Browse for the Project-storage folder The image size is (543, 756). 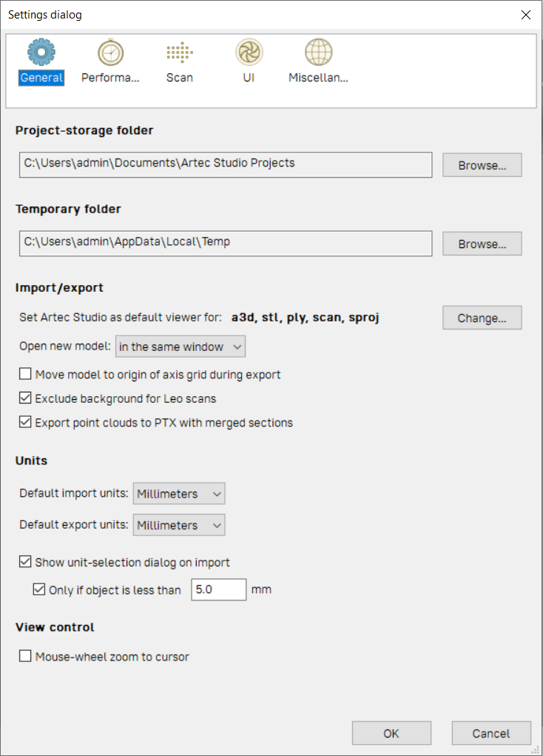(x=482, y=165)
